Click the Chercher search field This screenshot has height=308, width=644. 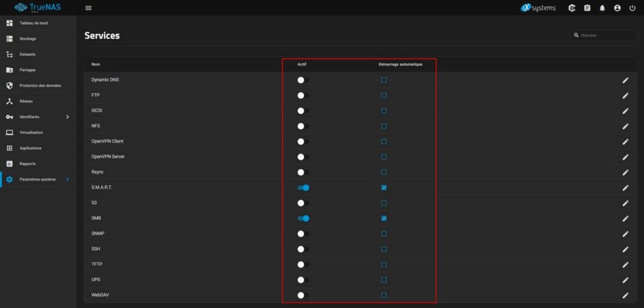click(x=603, y=35)
